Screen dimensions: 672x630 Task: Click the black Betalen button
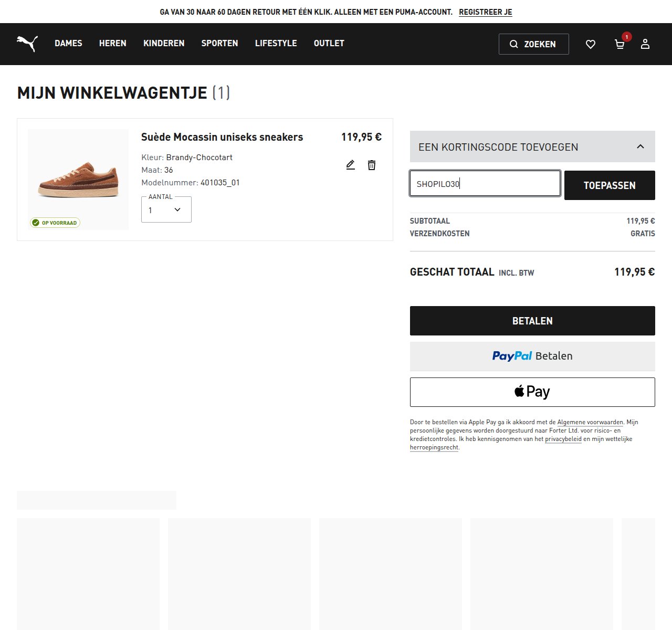tap(532, 321)
